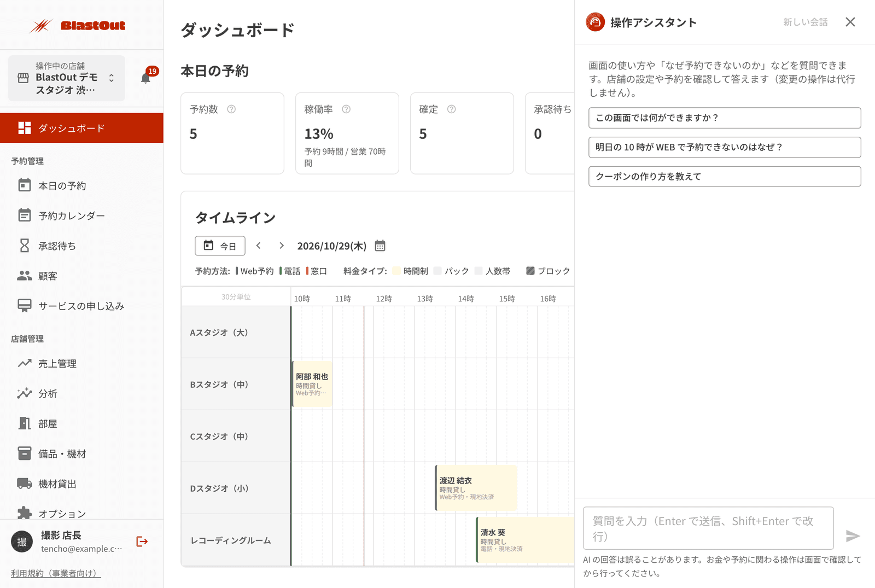Image resolution: width=875 pixels, height=588 pixels.
Task: Open サービスの申し込み page
Action: pos(81,306)
